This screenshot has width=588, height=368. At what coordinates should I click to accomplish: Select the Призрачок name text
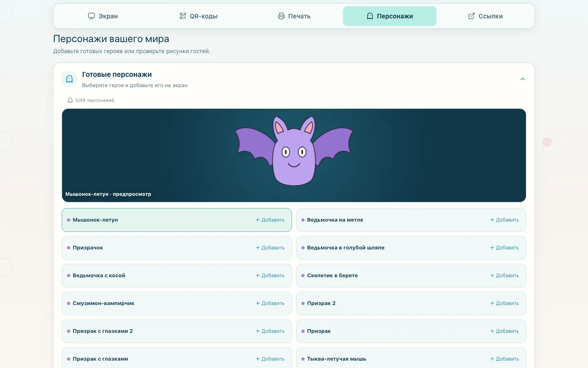coord(88,248)
